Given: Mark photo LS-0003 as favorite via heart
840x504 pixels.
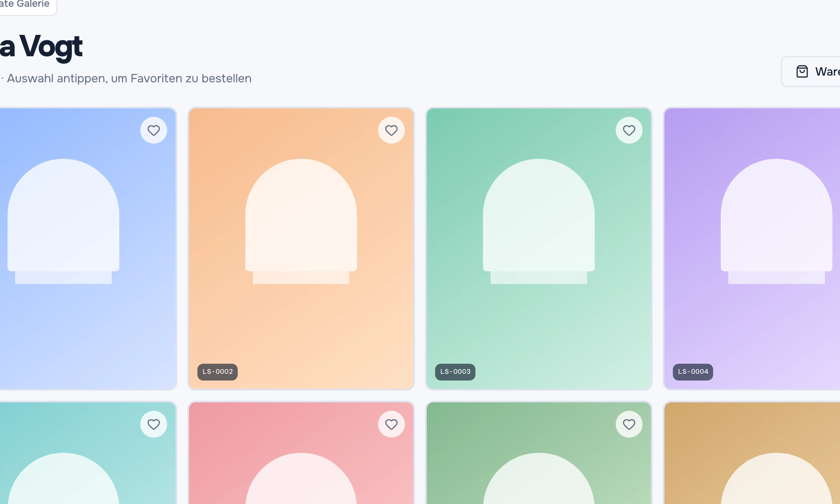Looking at the screenshot, I should click(x=629, y=130).
